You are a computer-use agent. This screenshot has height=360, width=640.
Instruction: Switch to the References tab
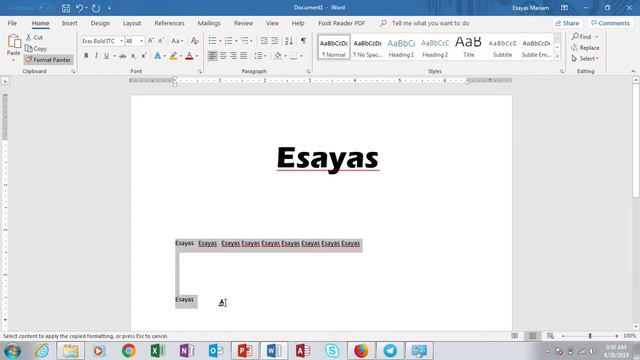point(169,23)
